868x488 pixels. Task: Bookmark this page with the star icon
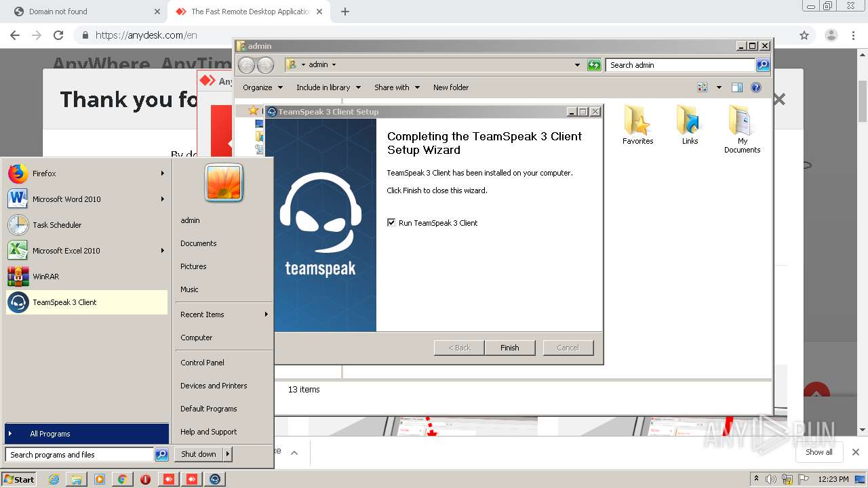pyautogui.click(x=804, y=35)
